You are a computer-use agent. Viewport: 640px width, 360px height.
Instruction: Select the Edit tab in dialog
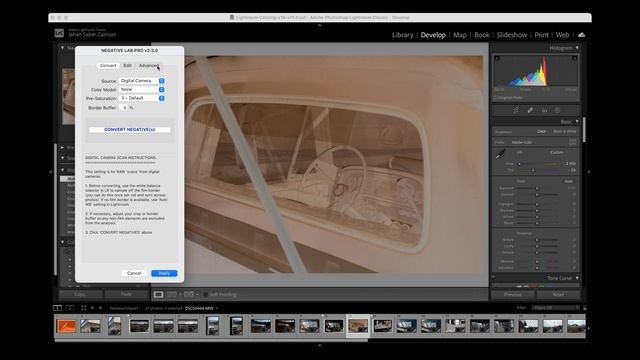(x=127, y=65)
